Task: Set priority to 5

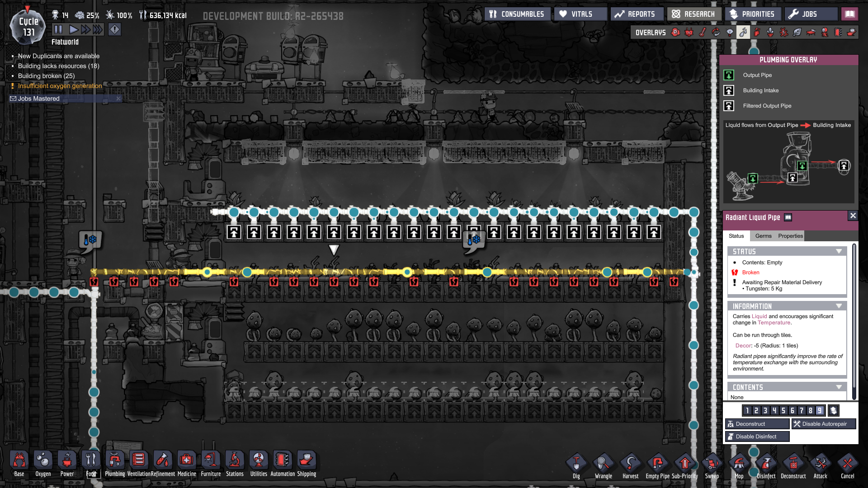Action: (783, 410)
